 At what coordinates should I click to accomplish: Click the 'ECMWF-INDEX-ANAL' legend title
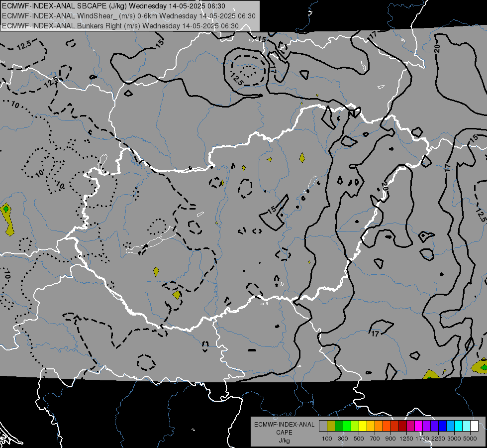click(x=285, y=425)
